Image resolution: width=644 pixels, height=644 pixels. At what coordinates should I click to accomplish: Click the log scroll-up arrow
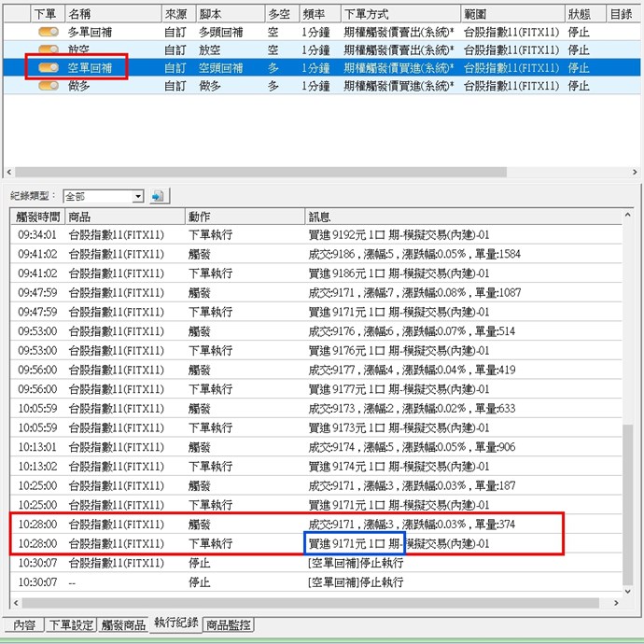tap(627, 215)
